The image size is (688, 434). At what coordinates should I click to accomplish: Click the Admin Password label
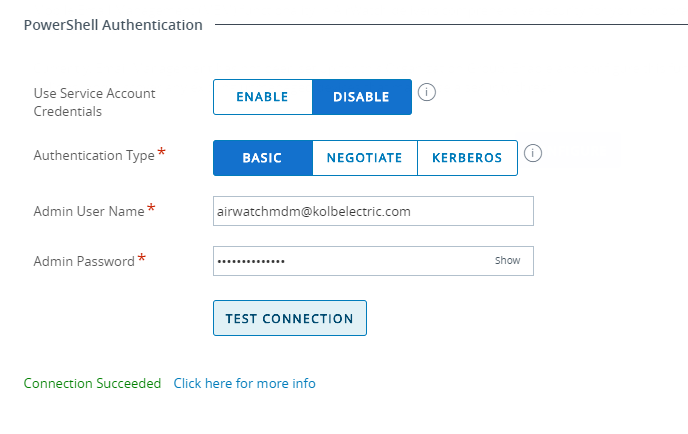[84, 261]
